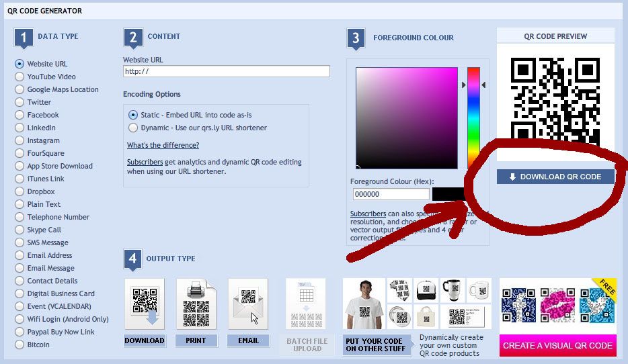This screenshot has height=364, width=628.
Task: Select the Email Address option
Action: [19, 256]
